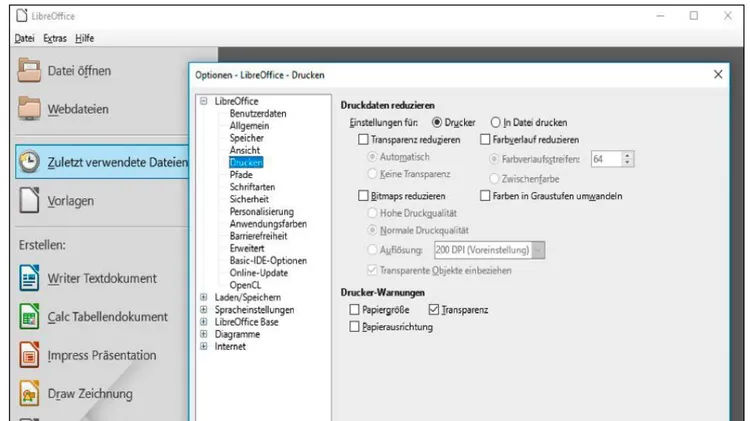750x421 pixels.
Task: Click the Farbverlaufsstreifen spinner arrows
Action: click(627, 159)
